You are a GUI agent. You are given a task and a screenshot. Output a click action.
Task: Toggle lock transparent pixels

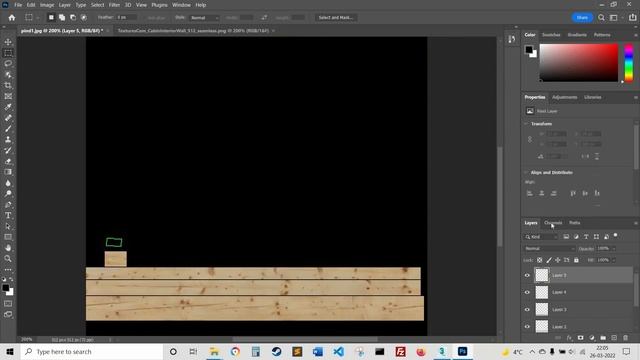[540, 260]
